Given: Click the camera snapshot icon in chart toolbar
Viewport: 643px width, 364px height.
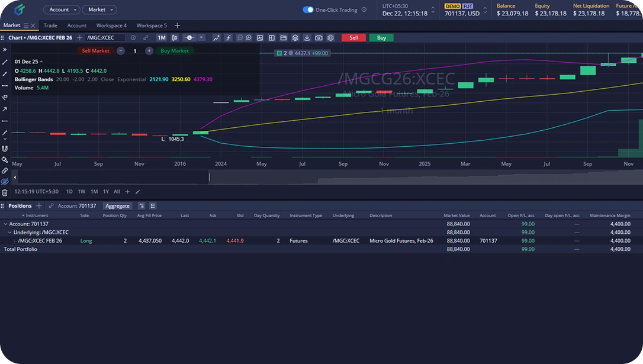Looking at the screenshot, I should point(319,38).
